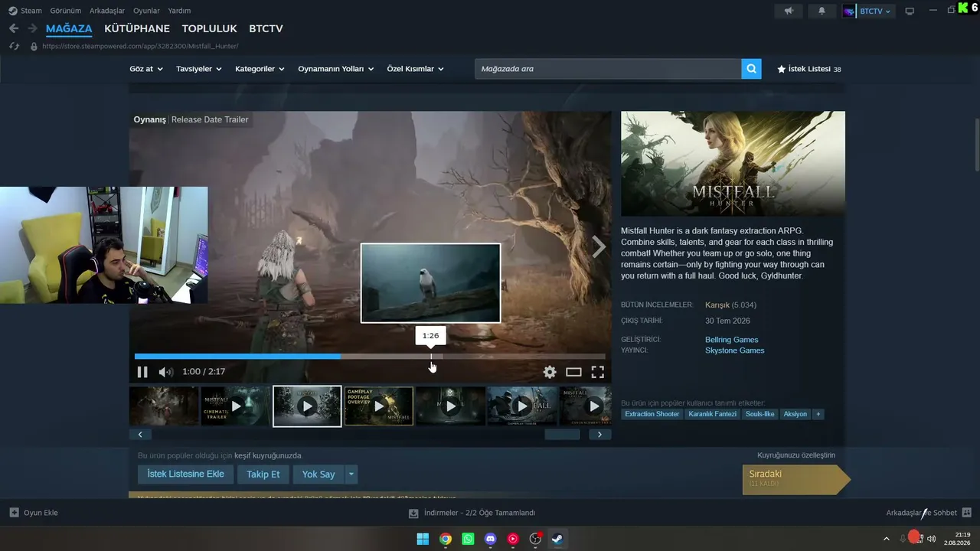Image resolution: width=980 pixels, height=551 pixels.
Task: Enable Big Picture mode monitor icon
Action: (910, 11)
